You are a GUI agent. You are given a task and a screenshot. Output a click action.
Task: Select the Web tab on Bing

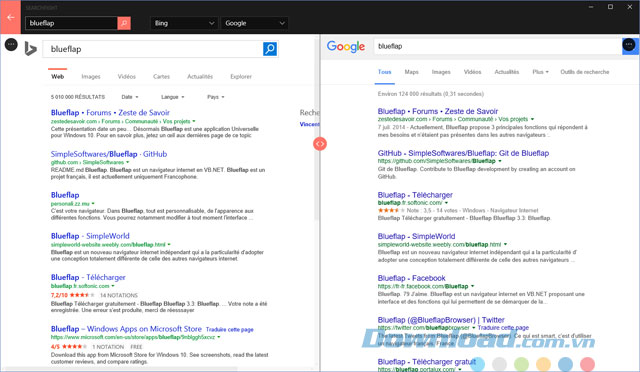(58, 76)
